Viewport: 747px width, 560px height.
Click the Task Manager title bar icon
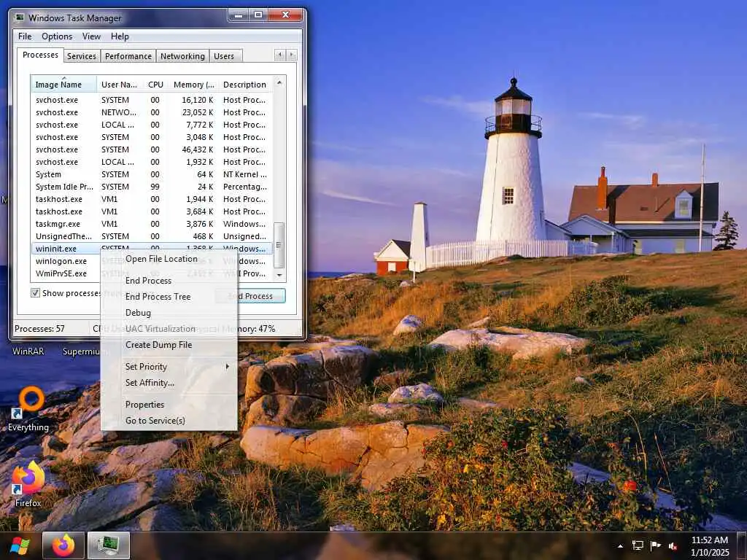point(18,17)
